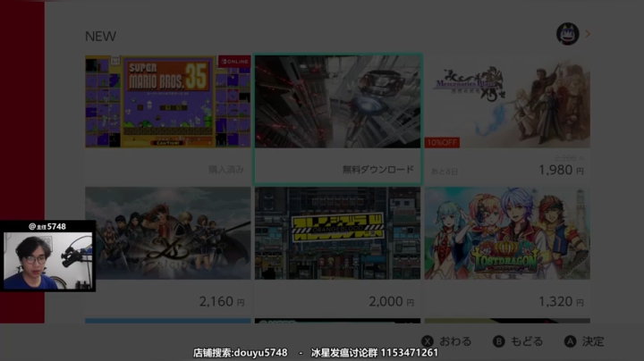Image resolution: width=644 pixels, height=361 pixels.
Task: Click the 購入済み label under Mario 35
Action: [226, 170]
